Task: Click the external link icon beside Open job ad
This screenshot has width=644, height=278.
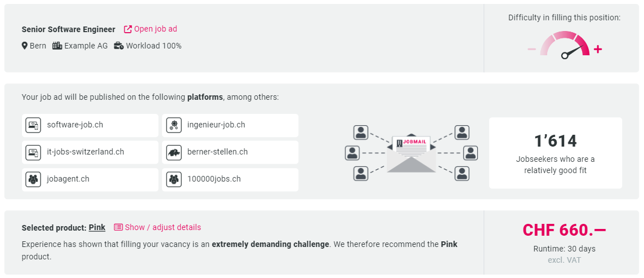Action: coord(128,29)
